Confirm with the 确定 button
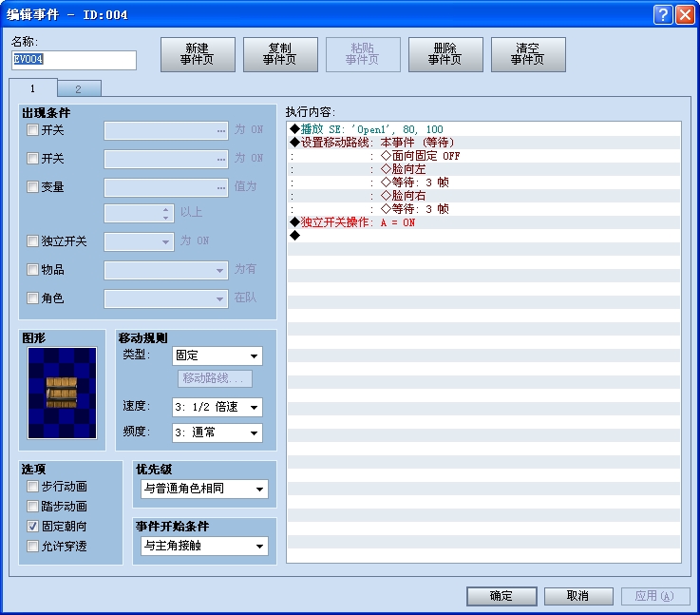The image size is (700, 615). (501, 596)
